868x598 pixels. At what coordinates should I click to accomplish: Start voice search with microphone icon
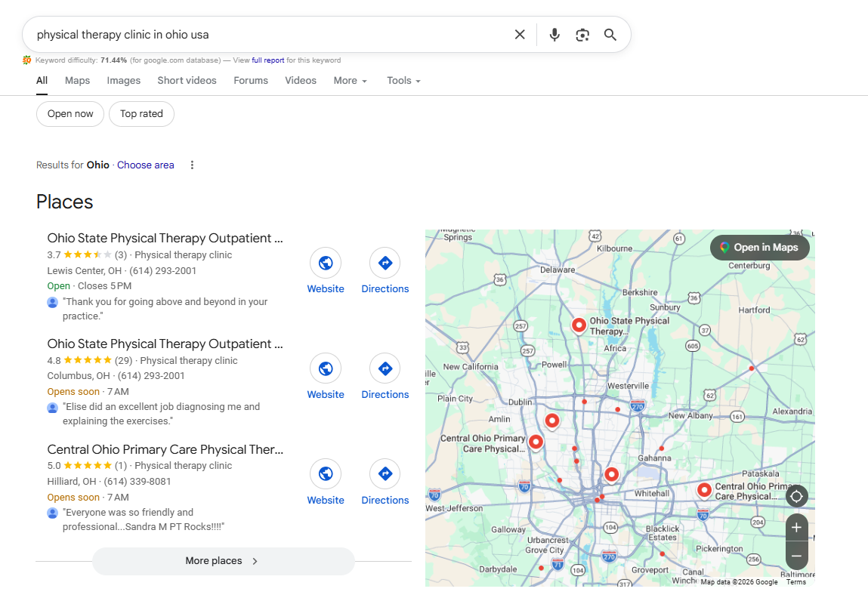pos(554,35)
